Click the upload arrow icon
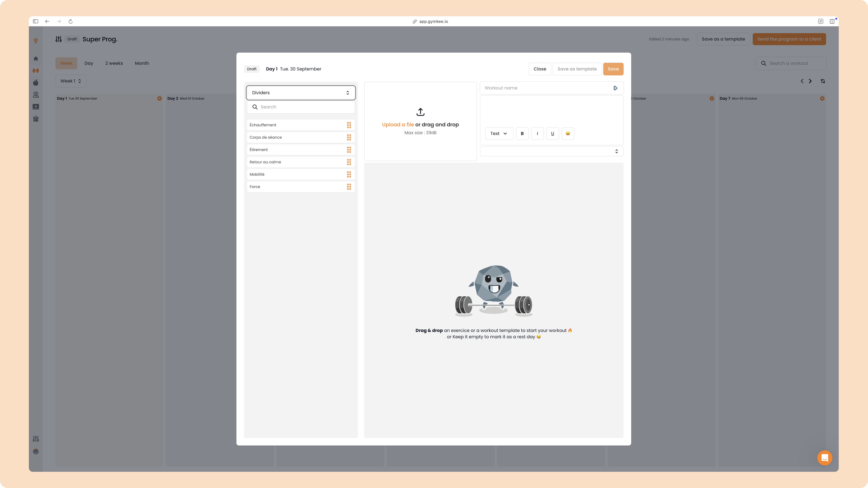The width and height of the screenshot is (868, 488). (420, 112)
